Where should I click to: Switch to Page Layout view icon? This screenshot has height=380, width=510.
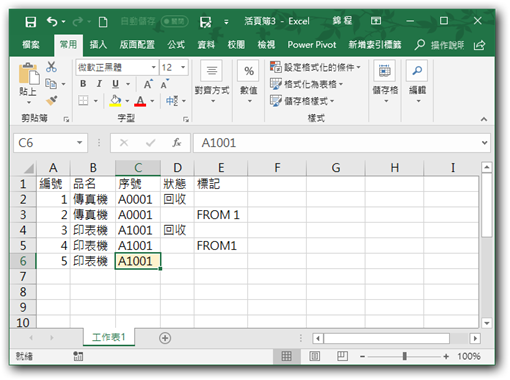point(314,356)
